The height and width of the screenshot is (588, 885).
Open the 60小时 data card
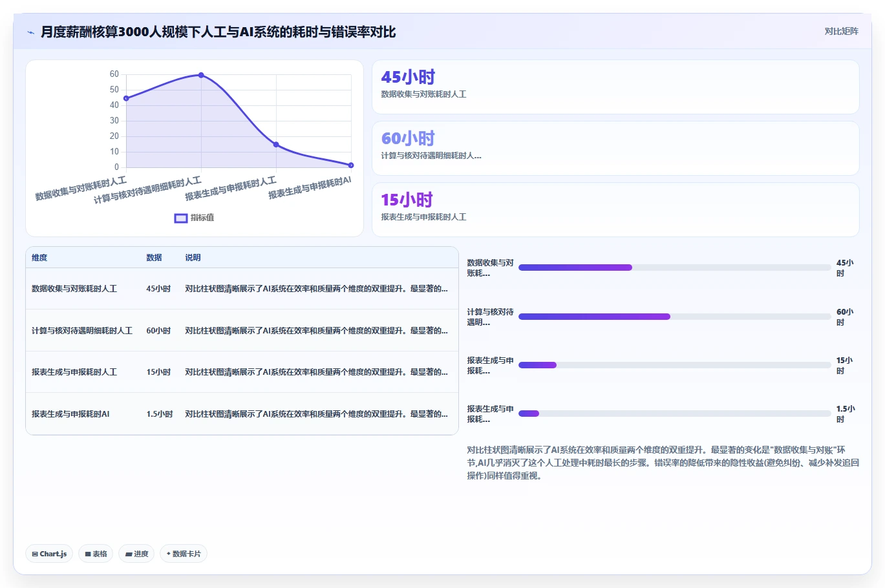tap(615, 149)
